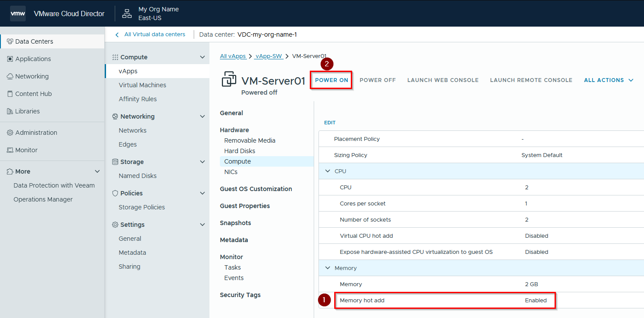Open the Security Tags tab
Viewport: 644px width, 318px height.
(x=240, y=295)
